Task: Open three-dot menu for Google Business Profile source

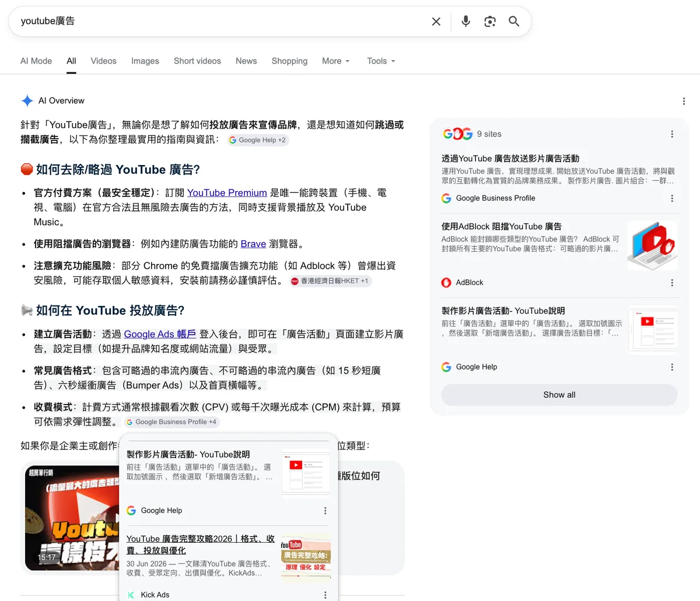Action: coord(672,198)
